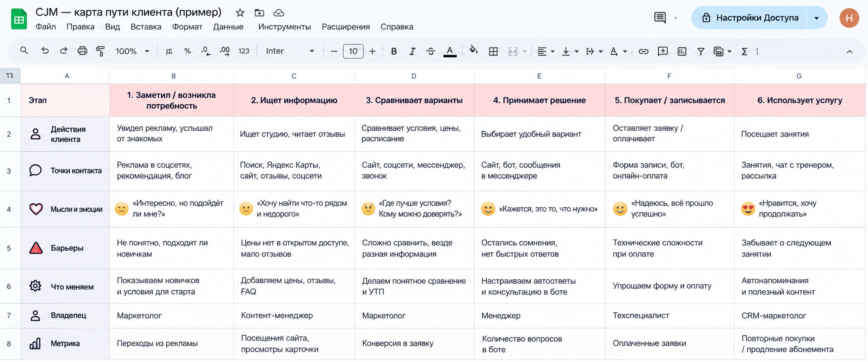Open the Данные menu
This screenshot has width=868, height=362.
[x=228, y=27]
